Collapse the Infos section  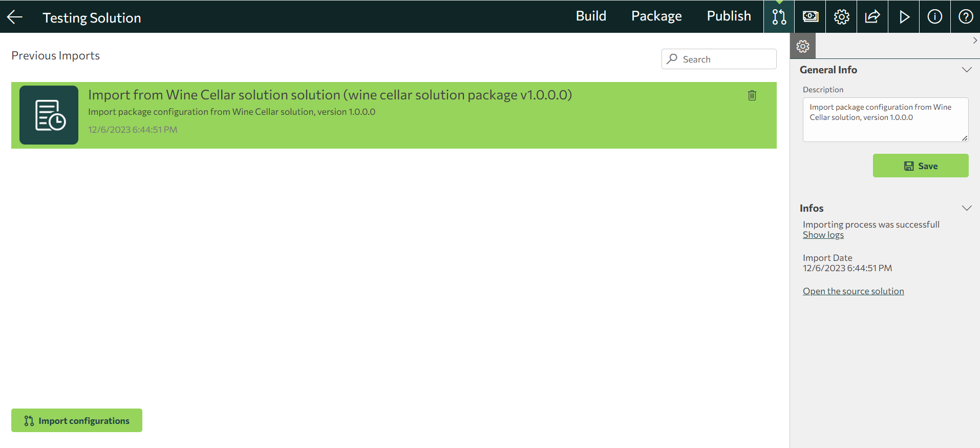966,208
